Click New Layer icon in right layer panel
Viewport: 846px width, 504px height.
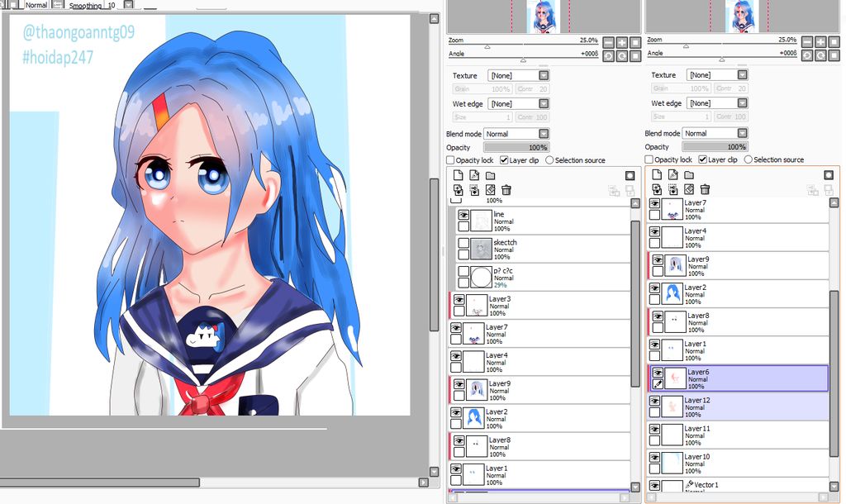pyautogui.click(x=657, y=175)
